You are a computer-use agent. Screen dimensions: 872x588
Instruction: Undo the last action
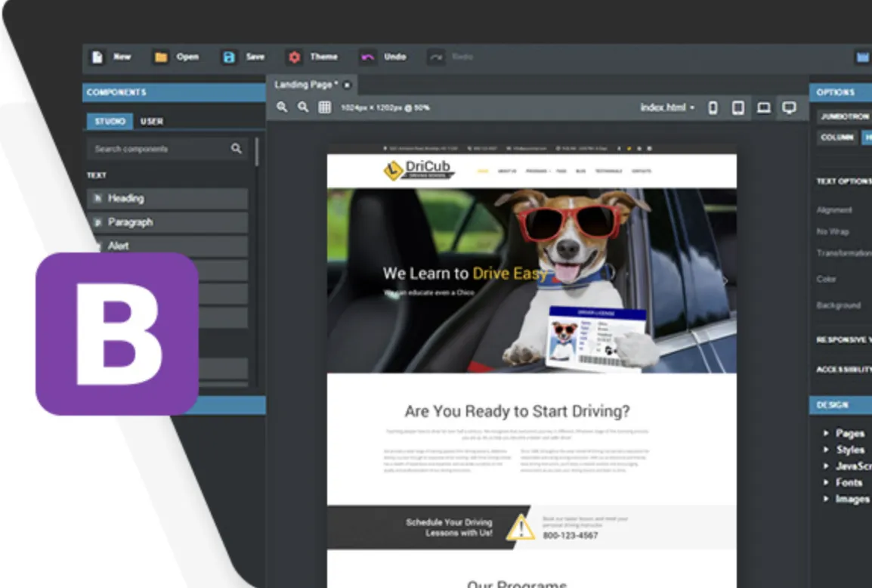point(367,57)
